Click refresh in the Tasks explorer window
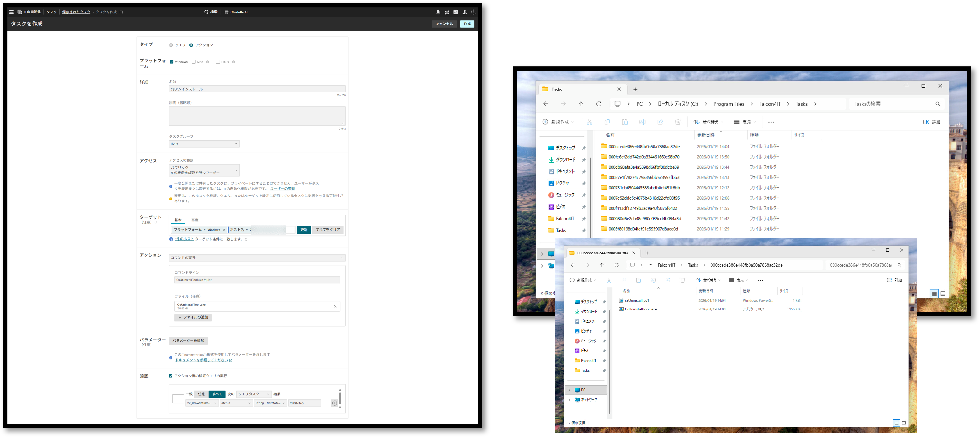980x437 pixels. (598, 104)
